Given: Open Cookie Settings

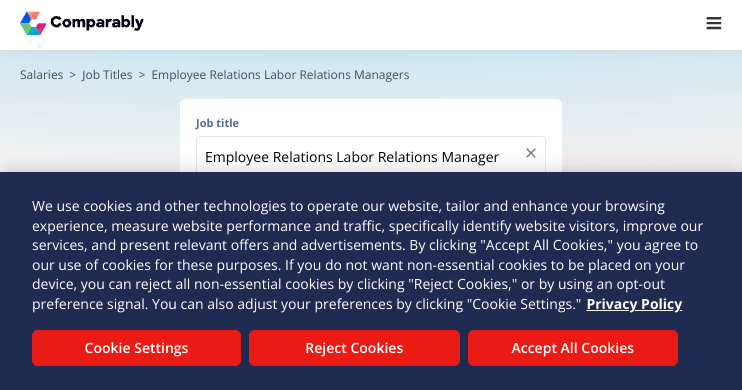Looking at the screenshot, I should 136,348.
